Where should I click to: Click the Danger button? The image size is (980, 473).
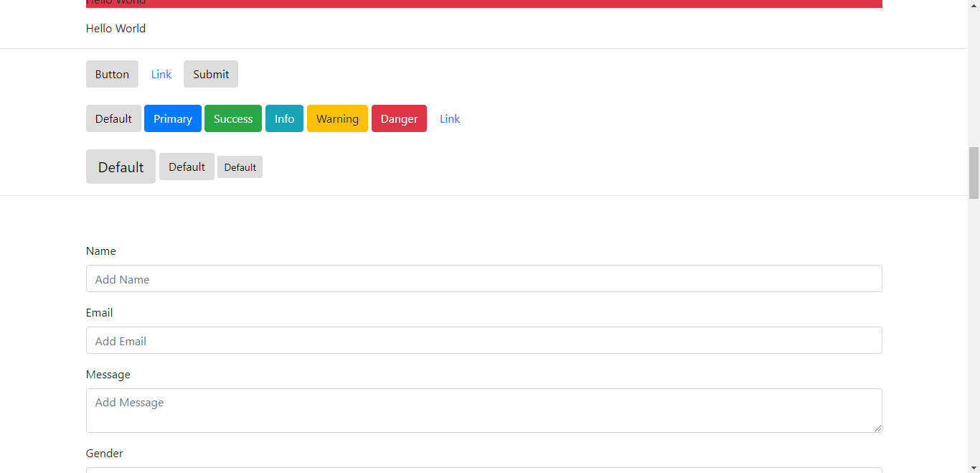[399, 118]
